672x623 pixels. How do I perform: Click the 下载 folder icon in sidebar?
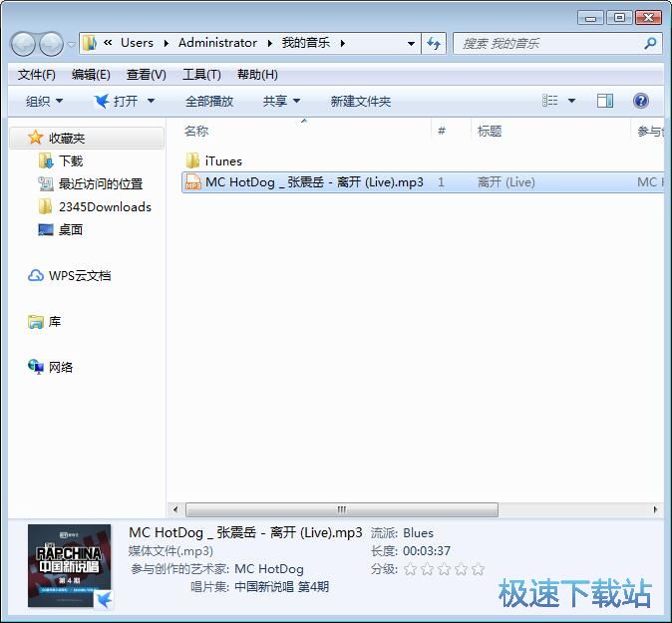[x=46, y=161]
